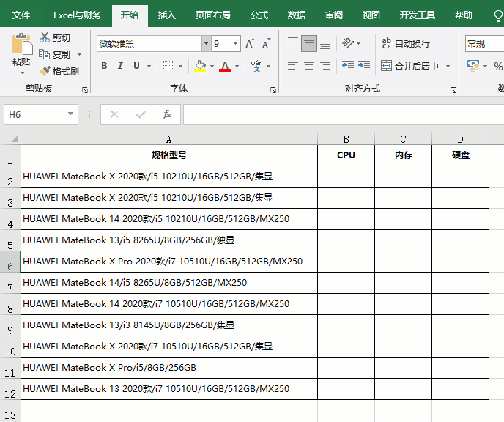Open the fill color palette dropdown
This screenshot has width=504, height=422.
coord(212,66)
